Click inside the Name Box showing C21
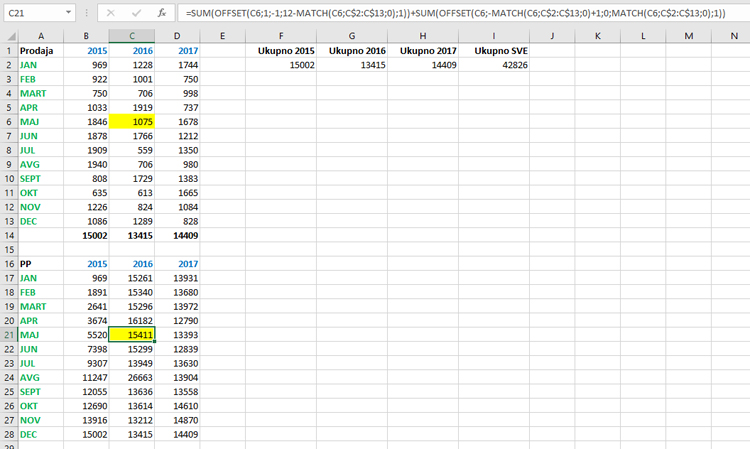The image size is (750, 449). (x=30, y=14)
